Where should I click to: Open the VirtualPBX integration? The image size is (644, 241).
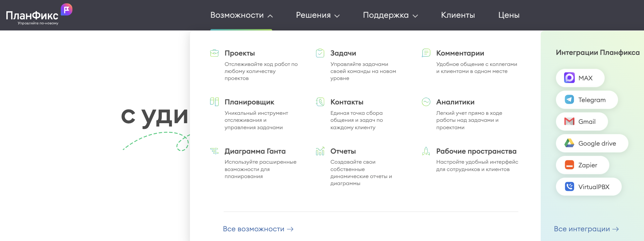pyautogui.click(x=588, y=187)
